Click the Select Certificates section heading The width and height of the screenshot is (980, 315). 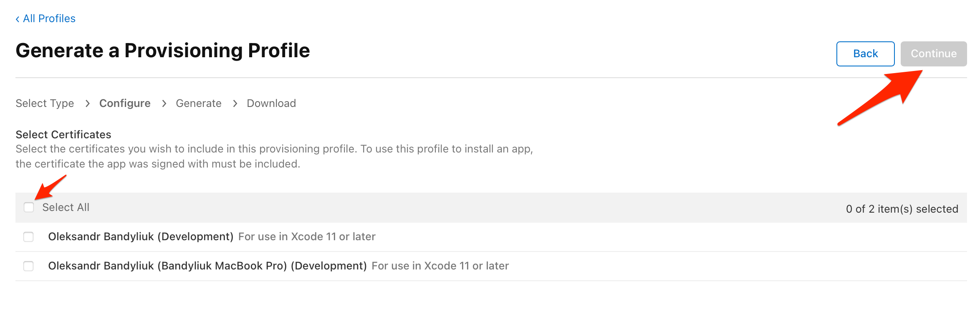[x=63, y=135]
